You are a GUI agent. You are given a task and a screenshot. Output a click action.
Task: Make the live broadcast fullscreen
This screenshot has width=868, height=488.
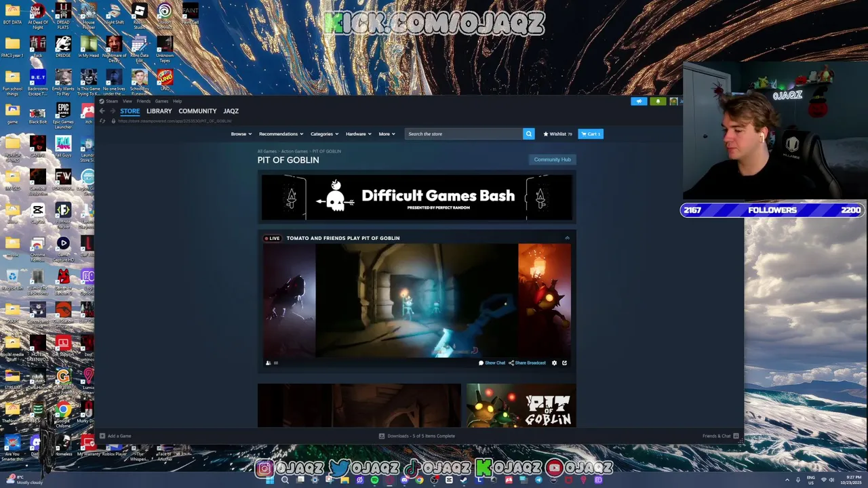pos(564,363)
